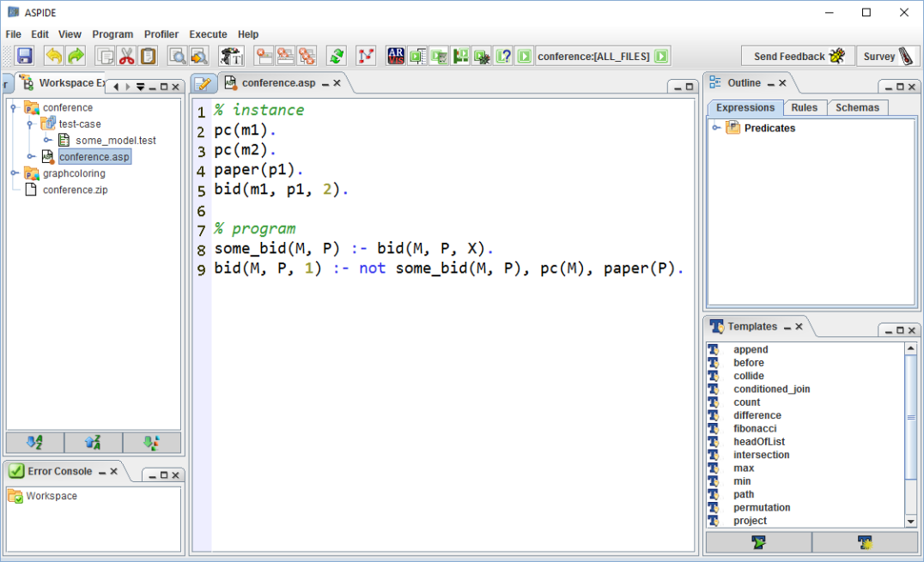Open Find with the magnifier icon
924x562 pixels.
[x=178, y=56]
